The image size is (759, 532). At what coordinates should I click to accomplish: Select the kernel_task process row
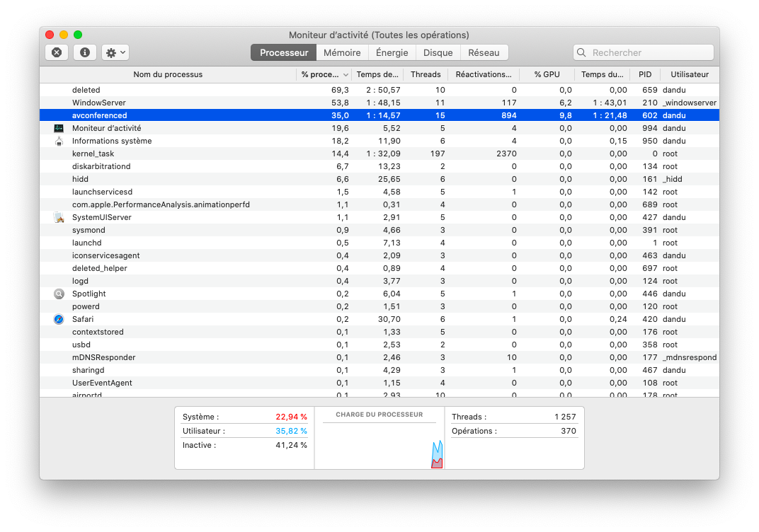pyautogui.click(x=379, y=154)
